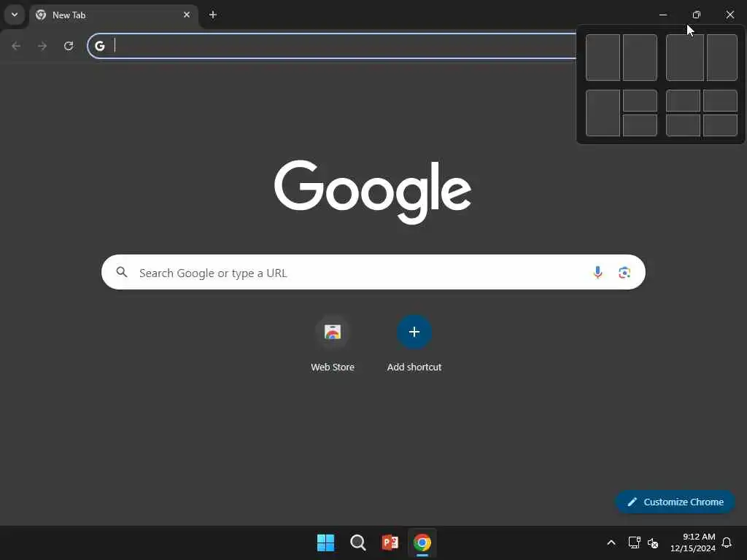The width and height of the screenshot is (747, 560).
Task: Click the Web Store label
Action: coord(333,367)
